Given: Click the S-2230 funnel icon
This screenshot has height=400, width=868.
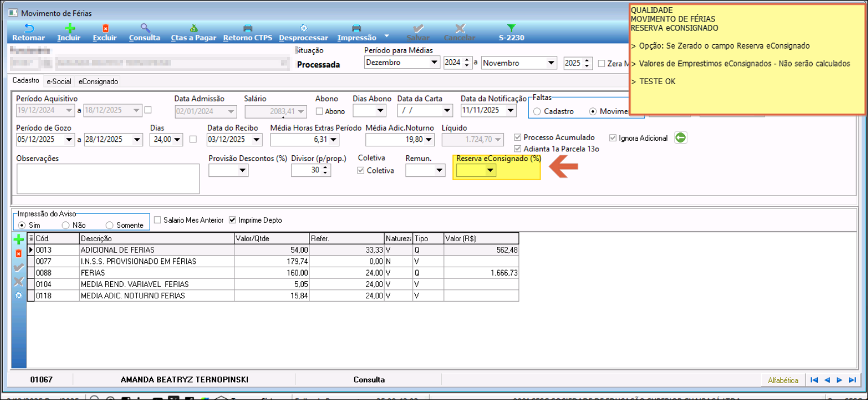Looking at the screenshot, I should coord(511,28).
